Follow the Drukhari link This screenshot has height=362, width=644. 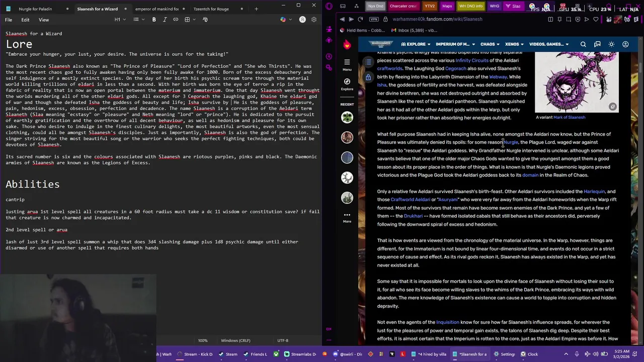pos(413,216)
